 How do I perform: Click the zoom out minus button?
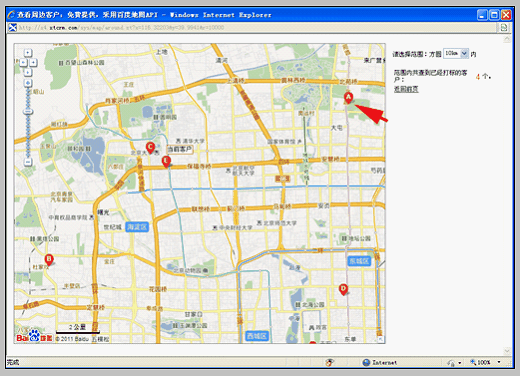click(x=28, y=162)
